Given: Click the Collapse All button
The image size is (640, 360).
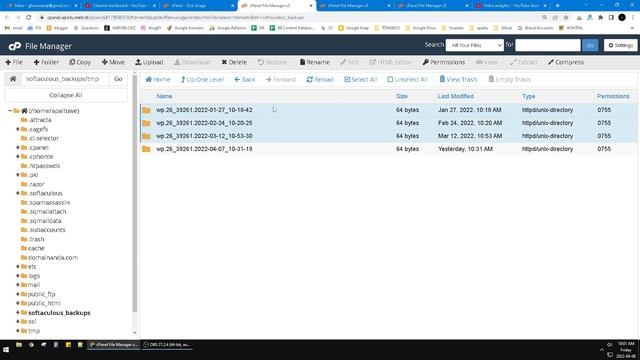Looking at the screenshot, I should [66, 95].
